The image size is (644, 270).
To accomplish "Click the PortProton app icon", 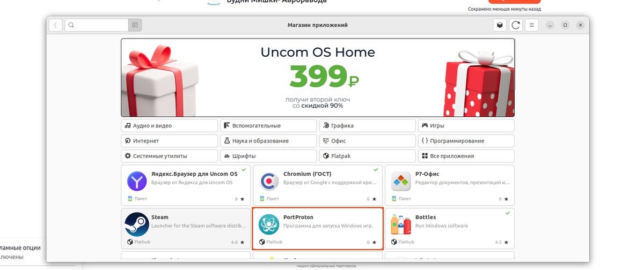I will point(269,224).
